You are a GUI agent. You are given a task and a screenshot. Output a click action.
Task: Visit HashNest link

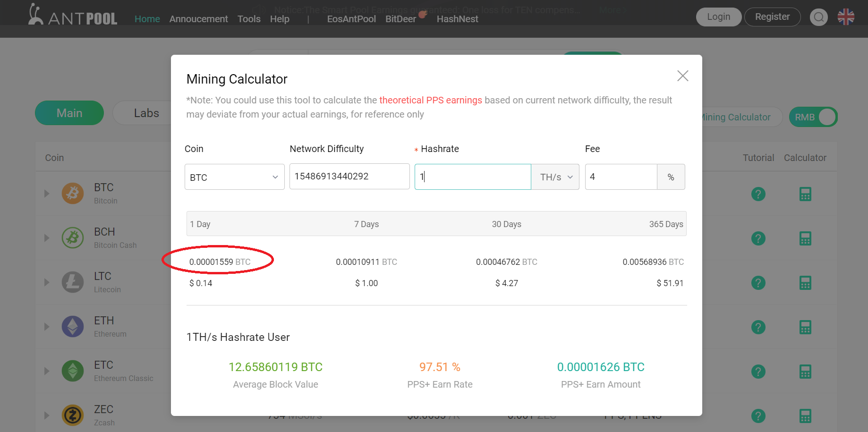point(457,19)
